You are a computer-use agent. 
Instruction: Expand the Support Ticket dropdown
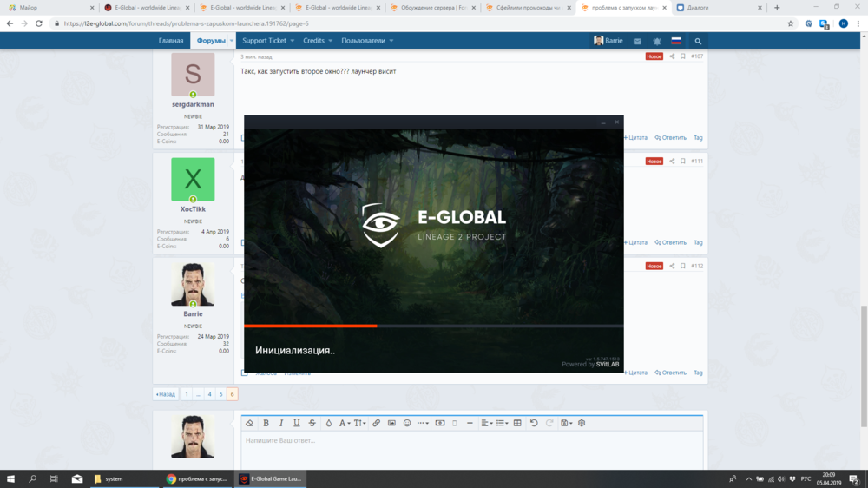[268, 41]
